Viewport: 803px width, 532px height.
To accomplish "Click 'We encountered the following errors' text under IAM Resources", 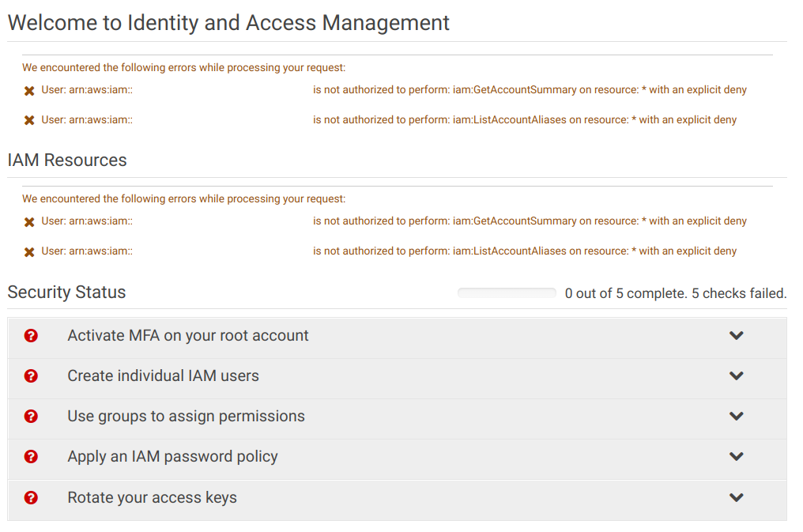I will 184,198.
